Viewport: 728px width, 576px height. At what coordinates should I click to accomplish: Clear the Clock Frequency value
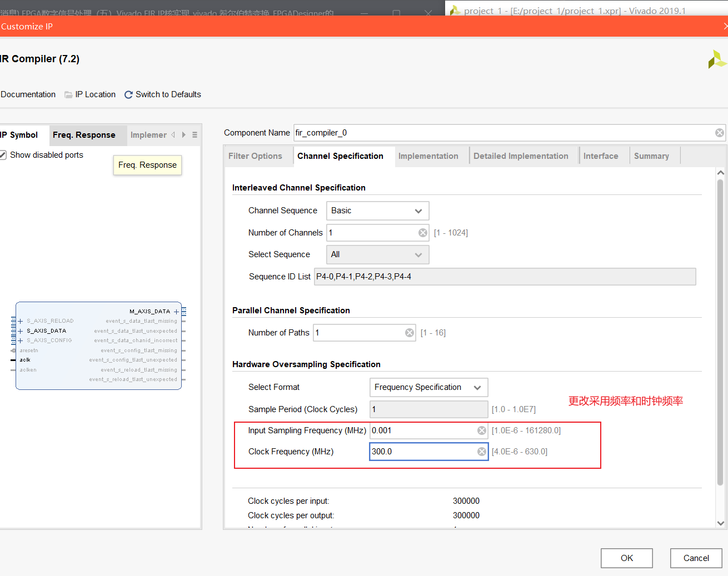[482, 452]
